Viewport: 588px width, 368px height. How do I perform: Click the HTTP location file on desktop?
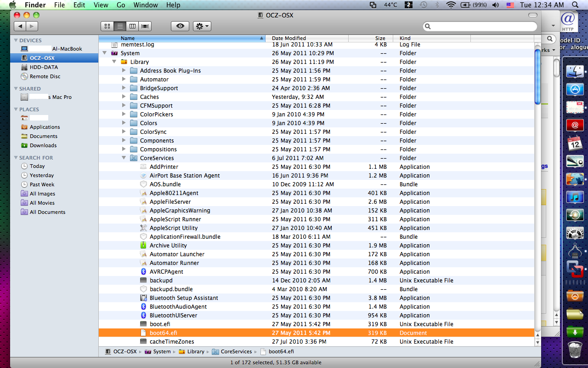[x=568, y=21]
